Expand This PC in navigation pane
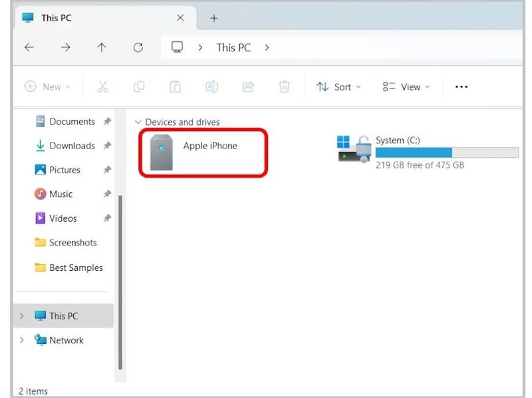This screenshot has width=532, height=398. coord(22,316)
